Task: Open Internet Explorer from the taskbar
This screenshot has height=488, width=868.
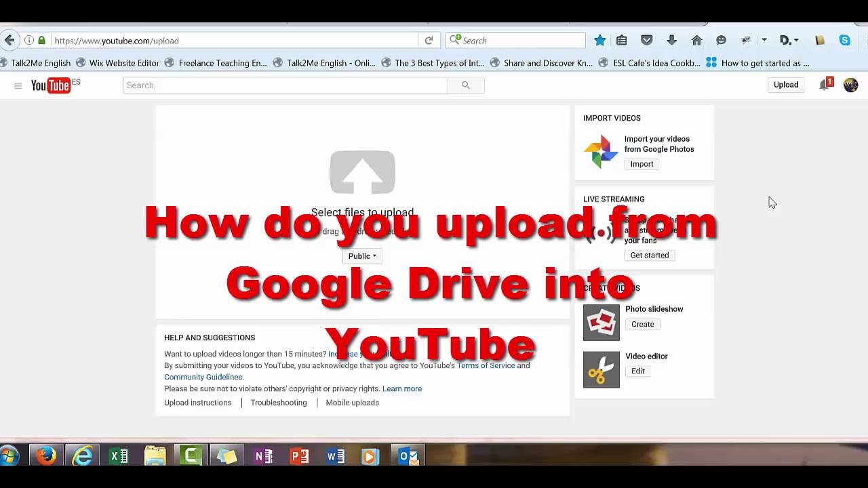Action: coord(82,455)
